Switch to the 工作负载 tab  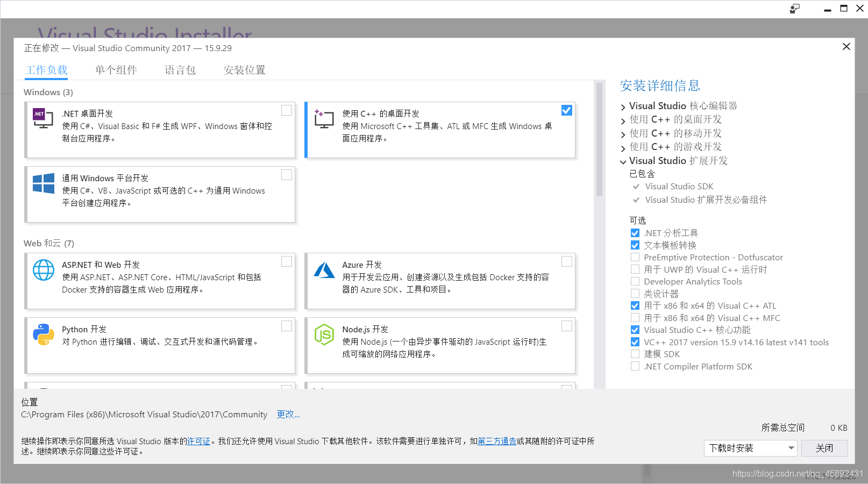tap(47, 70)
